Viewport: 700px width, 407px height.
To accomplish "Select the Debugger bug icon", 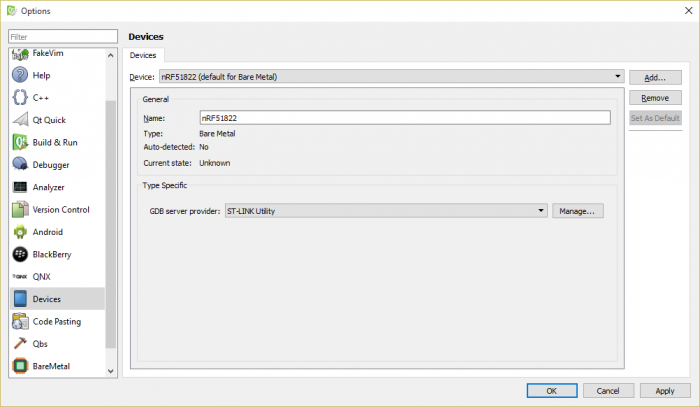I will point(20,165).
